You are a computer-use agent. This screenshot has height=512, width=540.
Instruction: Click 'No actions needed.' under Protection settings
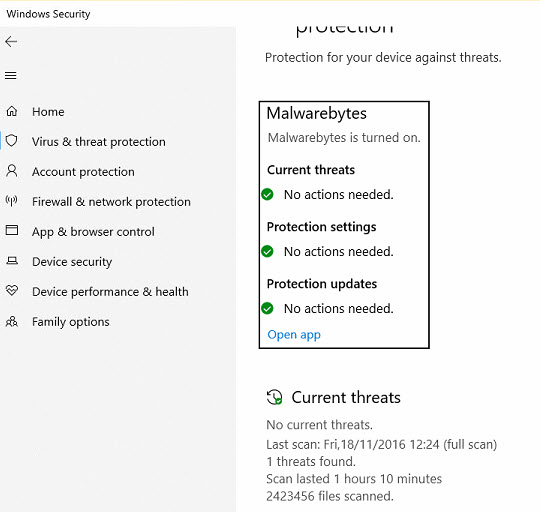click(339, 252)
